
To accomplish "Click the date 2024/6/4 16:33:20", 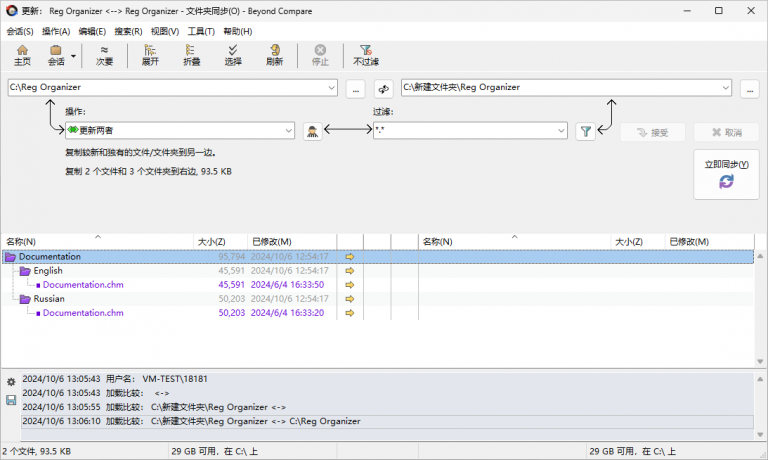I will tap(287, 313).
